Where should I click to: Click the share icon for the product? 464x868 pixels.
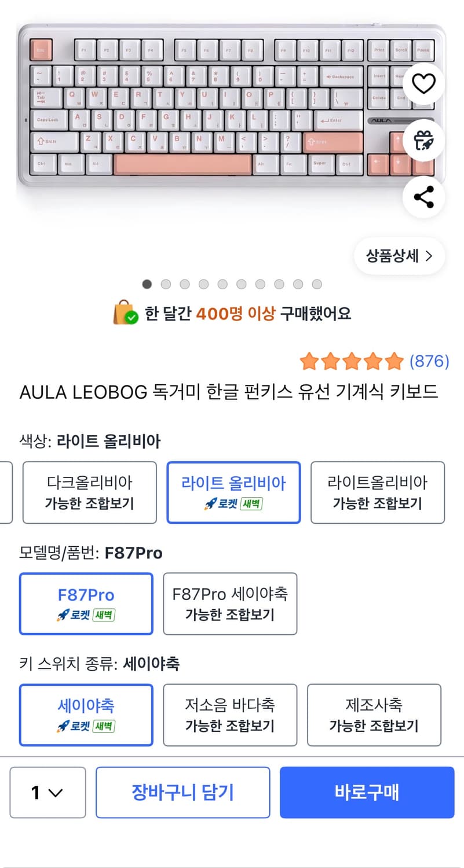click(x=423, y=197)
